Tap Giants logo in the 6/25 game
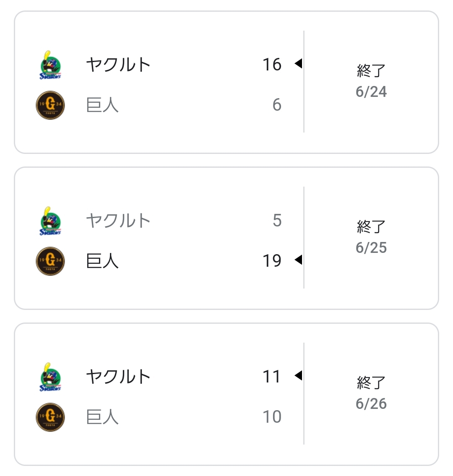 50,261
